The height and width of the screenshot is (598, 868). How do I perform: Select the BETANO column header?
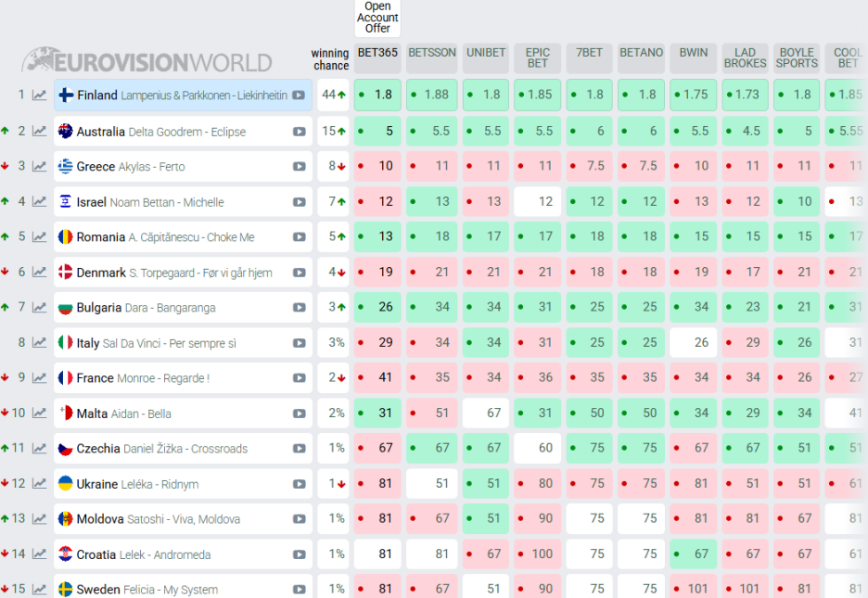(x=641, y=58)
